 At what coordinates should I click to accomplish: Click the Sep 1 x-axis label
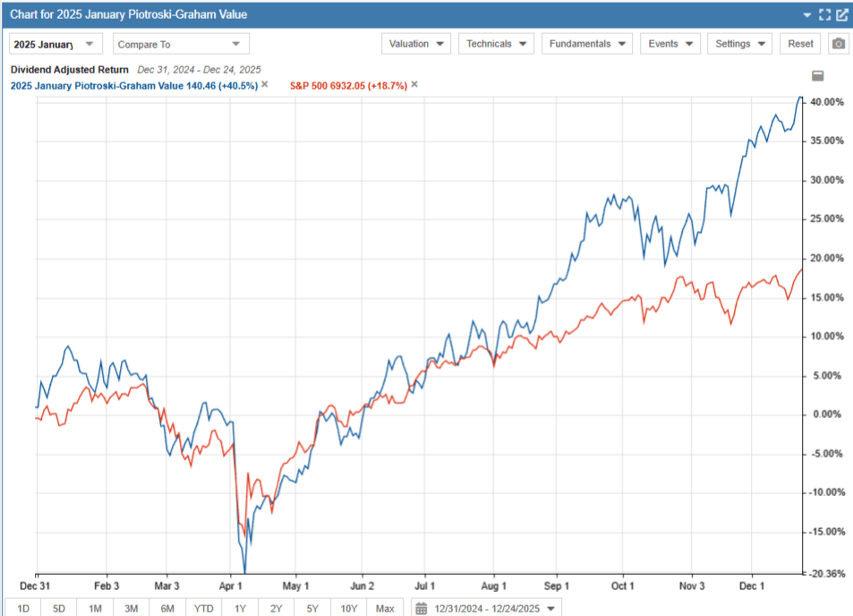[x=557, y=586]
